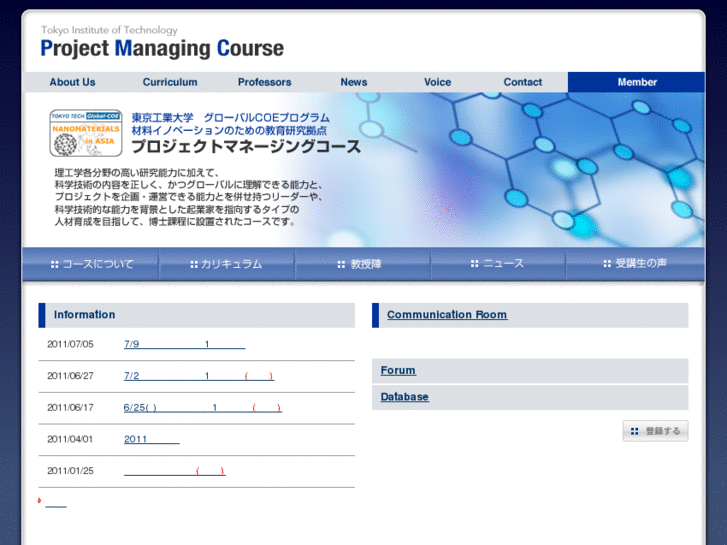Open the 2011/07/05 news link starting 7/9

point(185,344)
